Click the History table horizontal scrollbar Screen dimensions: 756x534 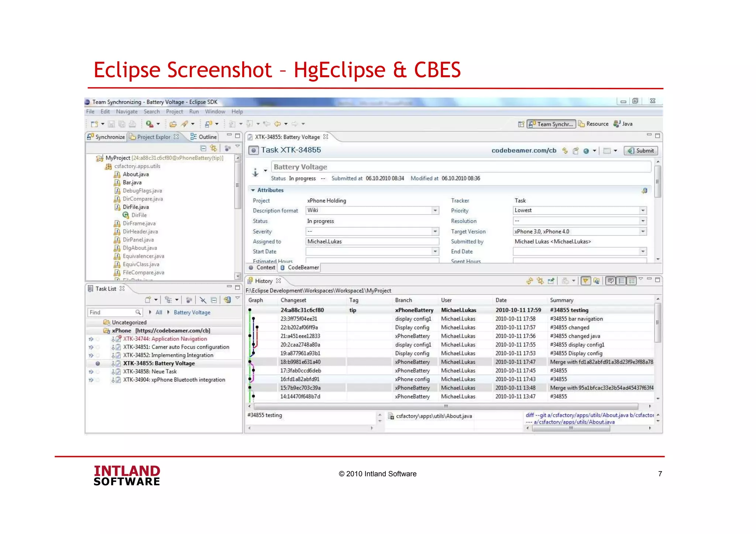(x=447, y=406)
